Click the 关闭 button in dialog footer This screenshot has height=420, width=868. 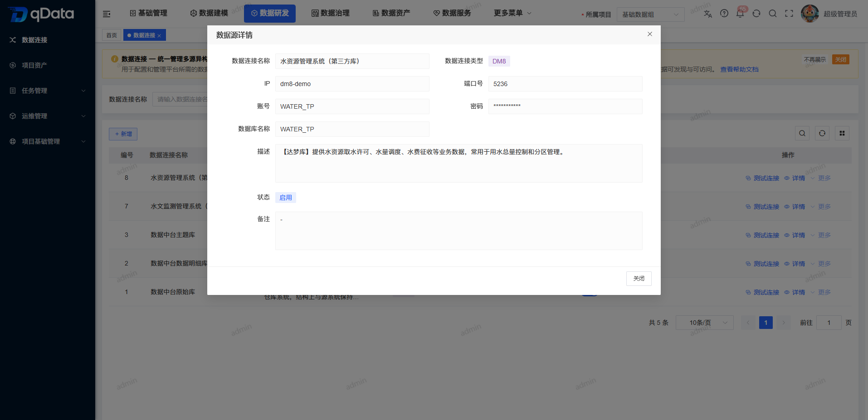pos(639,279)
